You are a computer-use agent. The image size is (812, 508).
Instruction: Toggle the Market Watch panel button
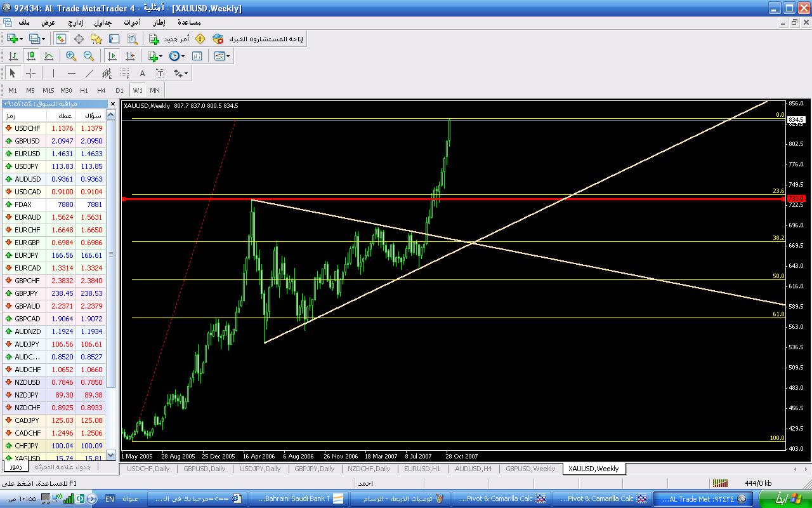point(61,39)
